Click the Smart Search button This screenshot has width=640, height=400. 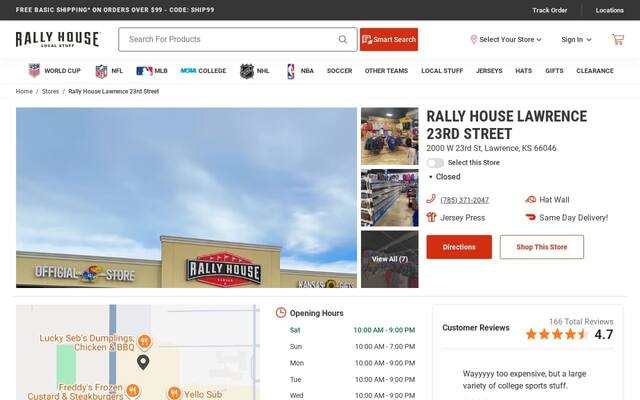coord(389,40)
